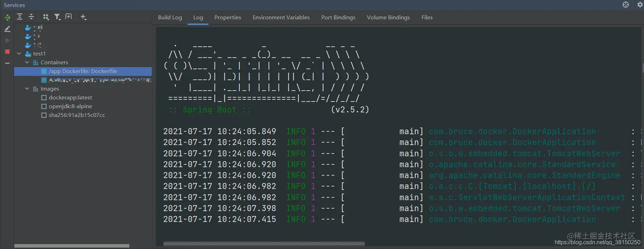The height and width of the screenshot is (249, 644).
Task: Click the Collapse All toolbar icon
Action: click(x=31, y=17)
